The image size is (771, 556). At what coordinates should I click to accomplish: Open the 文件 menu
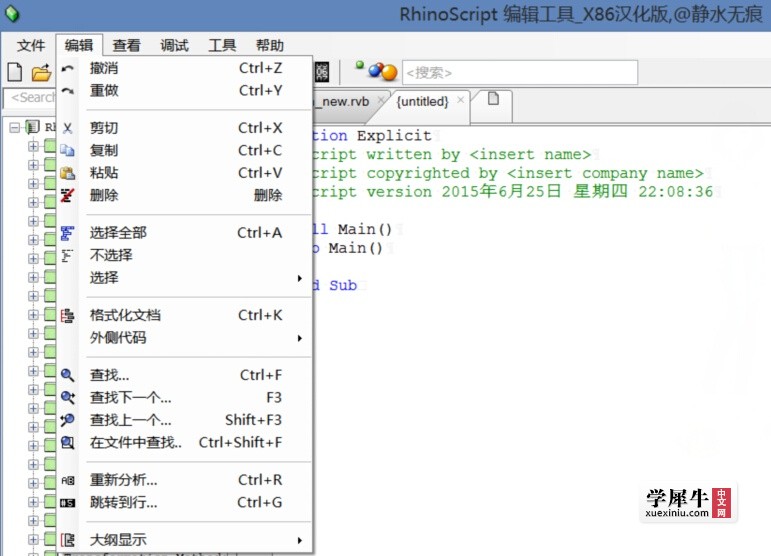[30, 45]
